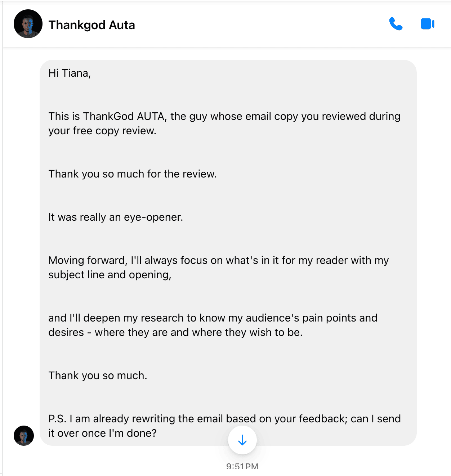Select "your free copy review." text line
This screenshot has width=451, height=476.
click(102, 131)
